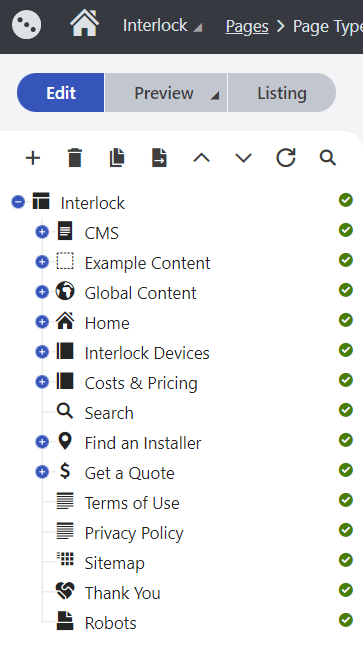
Task: Click the Interlock layout page-type icon
Action: (x=41, y=201)
